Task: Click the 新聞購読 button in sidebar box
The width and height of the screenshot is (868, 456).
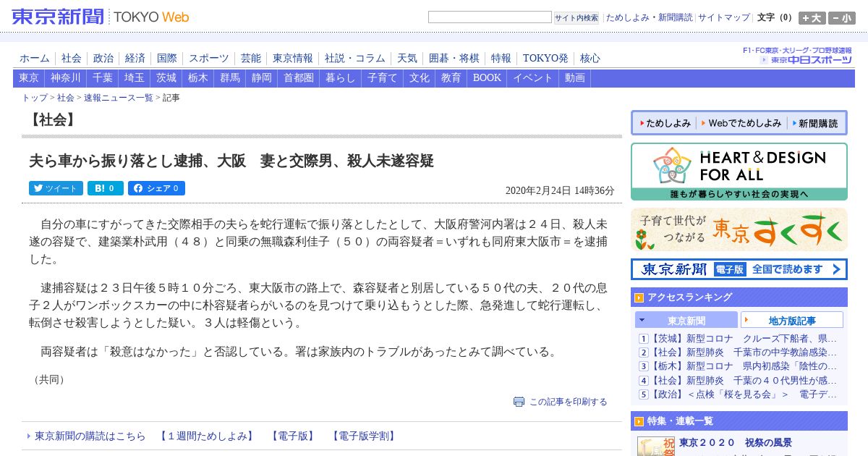Action: click(x=815, y=124)
